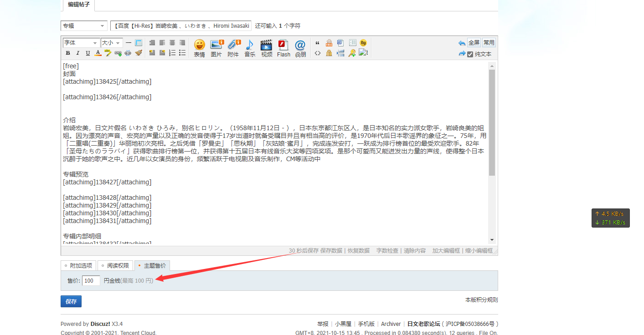
Task: Insert password protection key icon
Action: click(352, 53)
